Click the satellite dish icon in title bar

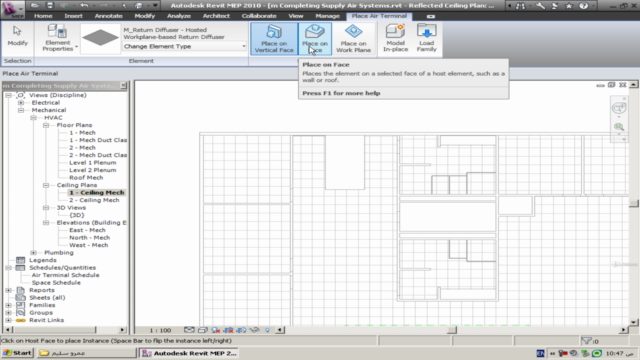tap(555, 6)
